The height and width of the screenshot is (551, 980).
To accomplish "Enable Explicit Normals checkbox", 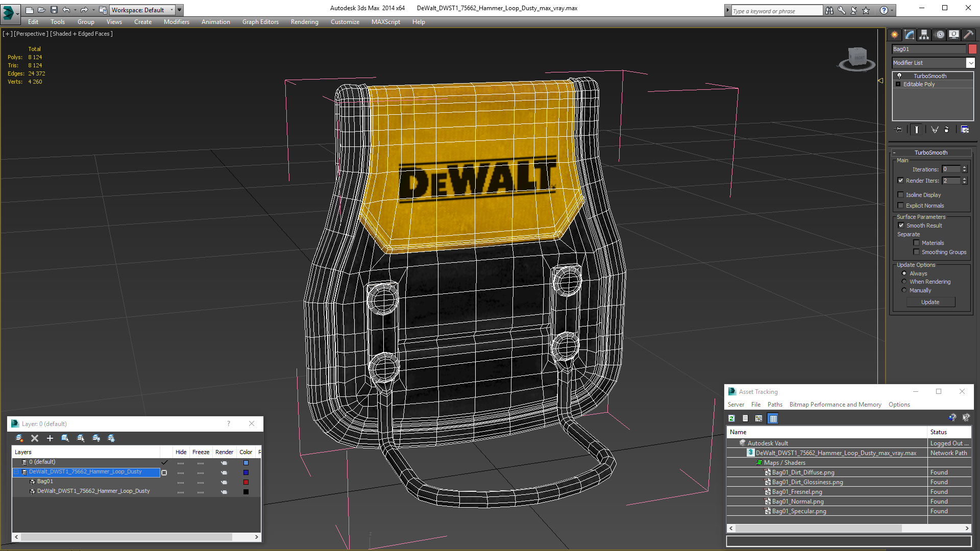I will click(901, 205).
